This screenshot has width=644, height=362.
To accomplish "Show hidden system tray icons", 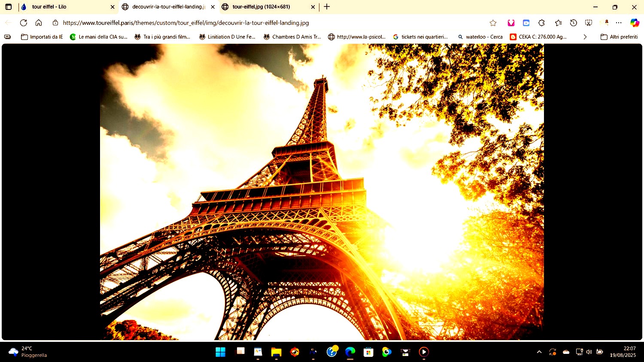I will [x=539, y=352].
